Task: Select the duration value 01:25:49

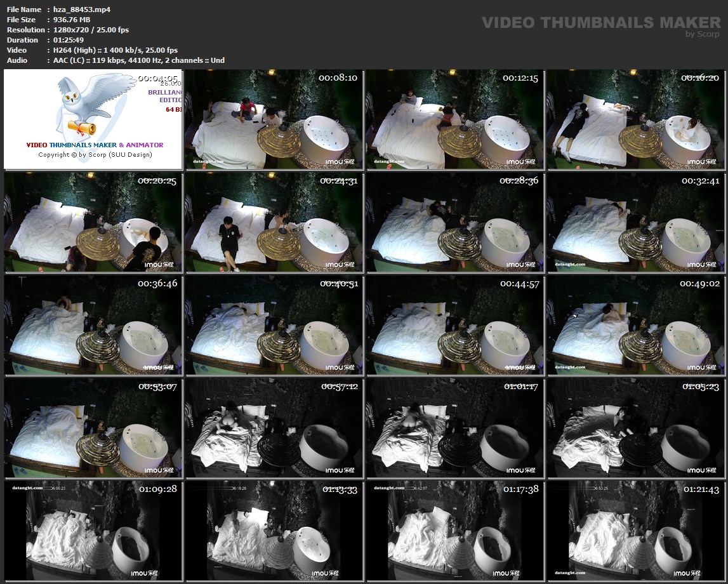Action: 69,40
